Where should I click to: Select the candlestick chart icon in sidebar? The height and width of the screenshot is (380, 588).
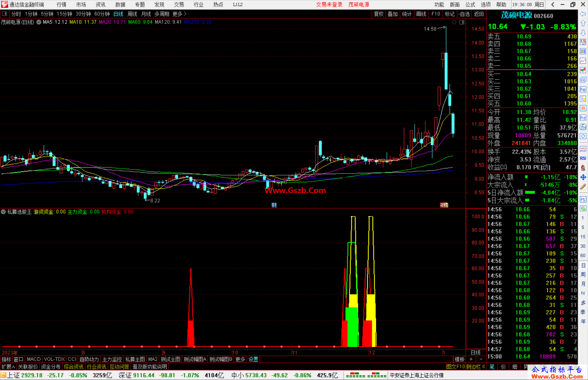click(583, 70)
